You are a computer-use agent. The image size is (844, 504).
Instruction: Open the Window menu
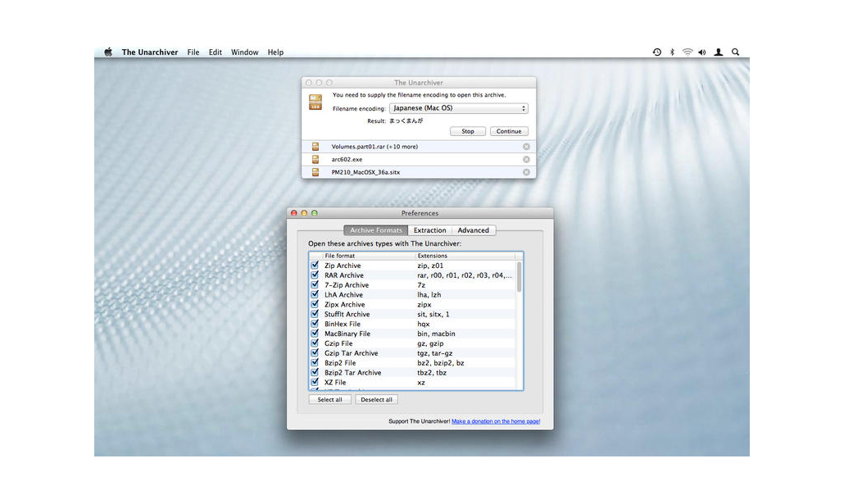244,52
